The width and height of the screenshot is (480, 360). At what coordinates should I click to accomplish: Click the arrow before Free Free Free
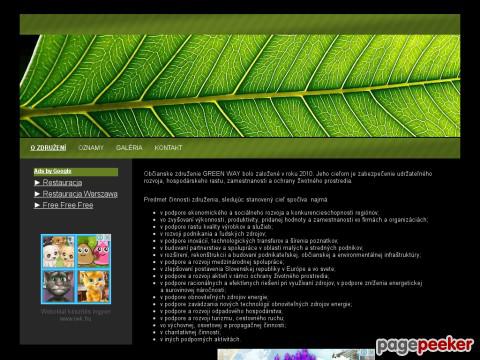[x=37, y=205]
